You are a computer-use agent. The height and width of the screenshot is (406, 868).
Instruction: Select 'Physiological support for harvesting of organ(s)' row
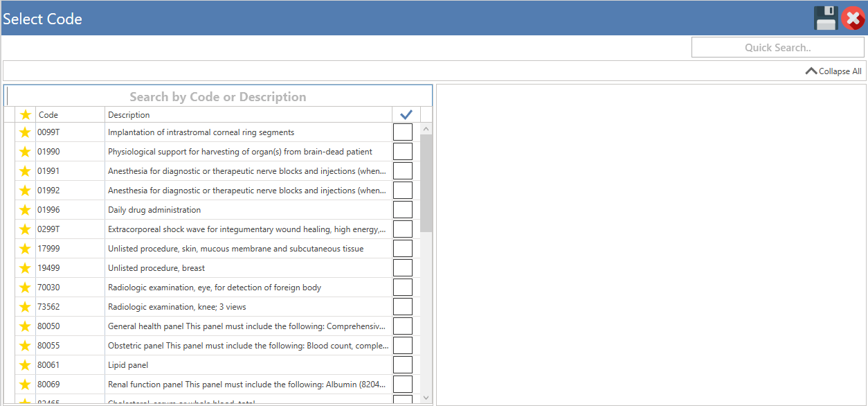pyautogui.click(x=240, y=152)
